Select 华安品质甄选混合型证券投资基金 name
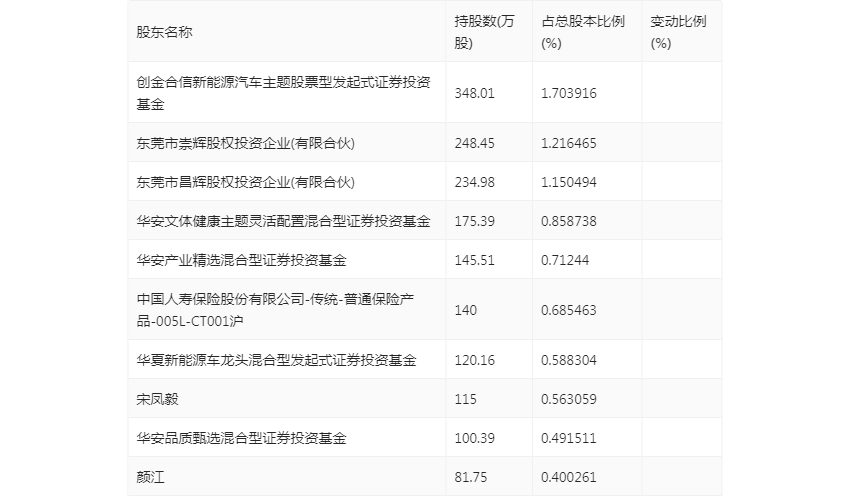Screen dimensions: 850x496 (x=241, y=438)
